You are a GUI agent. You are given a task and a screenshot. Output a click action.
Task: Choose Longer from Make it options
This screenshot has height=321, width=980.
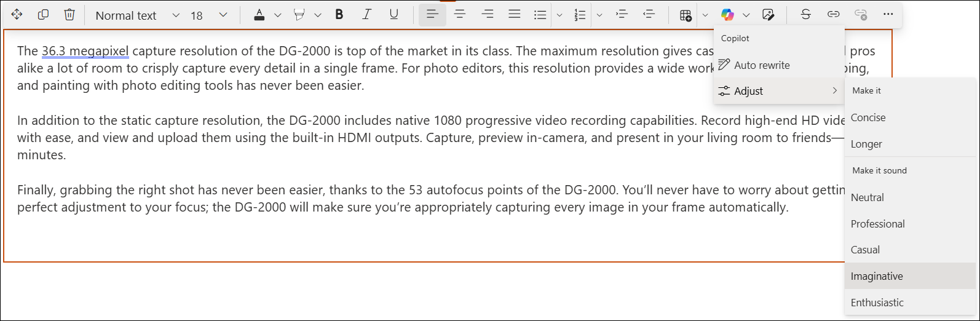tap(911, 144)
